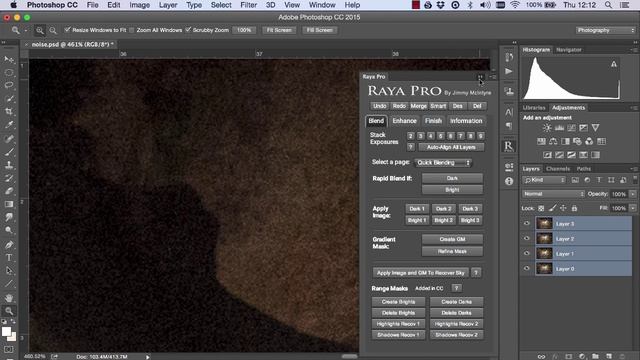The width and height of the screenshot is (640, 360).
Task: Select the Quick Selection tool
Action: pyautogui.click(x=9, y=99)
